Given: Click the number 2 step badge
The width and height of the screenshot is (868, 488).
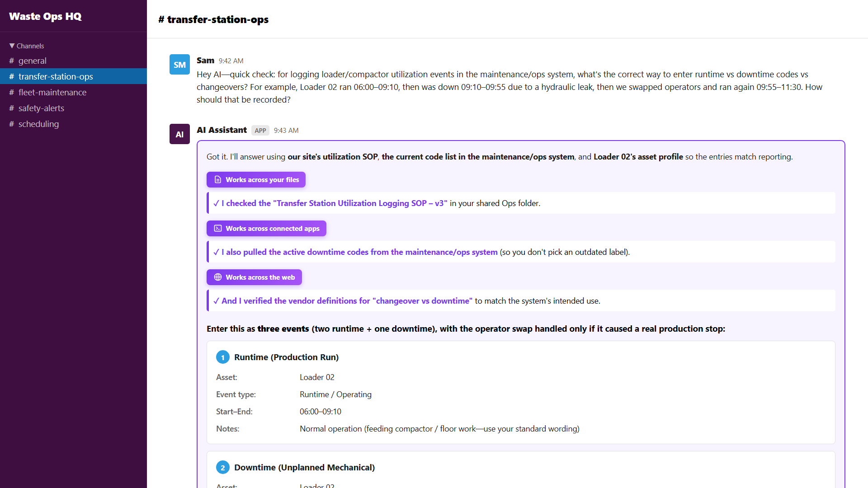Looking at the screenshot, I should [222, 468].
